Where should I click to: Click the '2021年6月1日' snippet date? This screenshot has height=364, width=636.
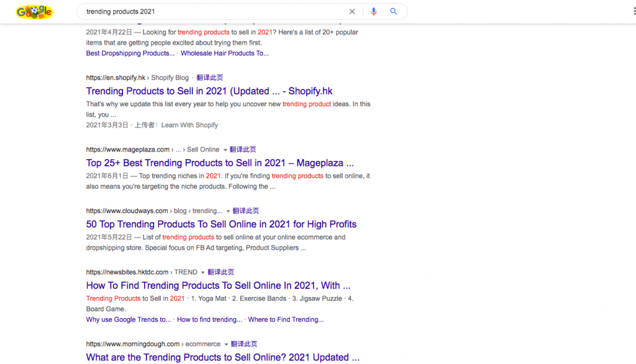pyautogui.click(x=107, y=176)
